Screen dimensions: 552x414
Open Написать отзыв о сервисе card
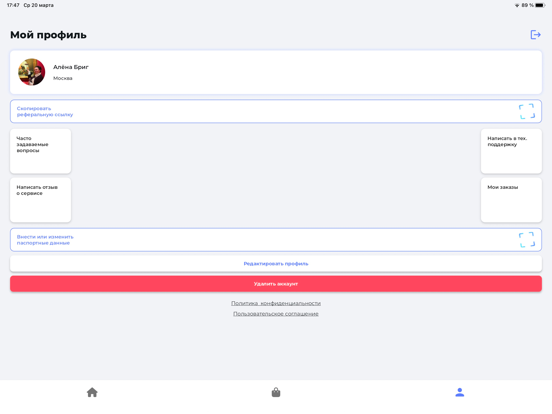pos(40,200)
